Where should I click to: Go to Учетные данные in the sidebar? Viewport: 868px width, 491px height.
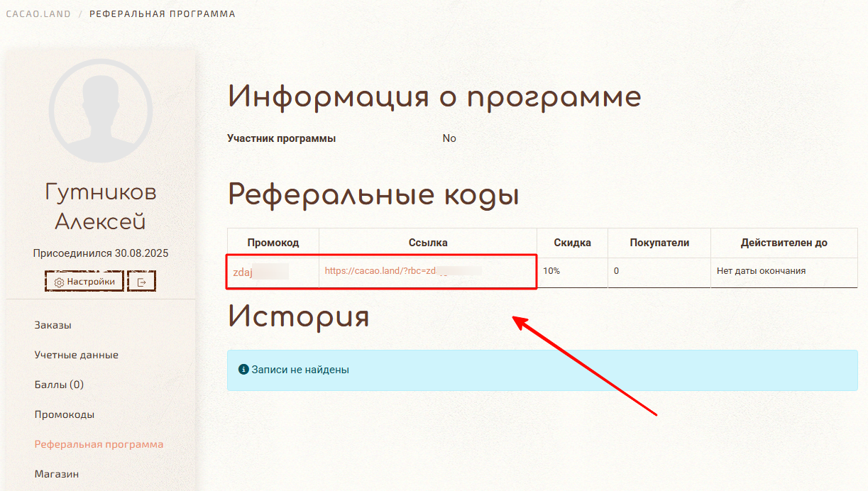point(76,355)
